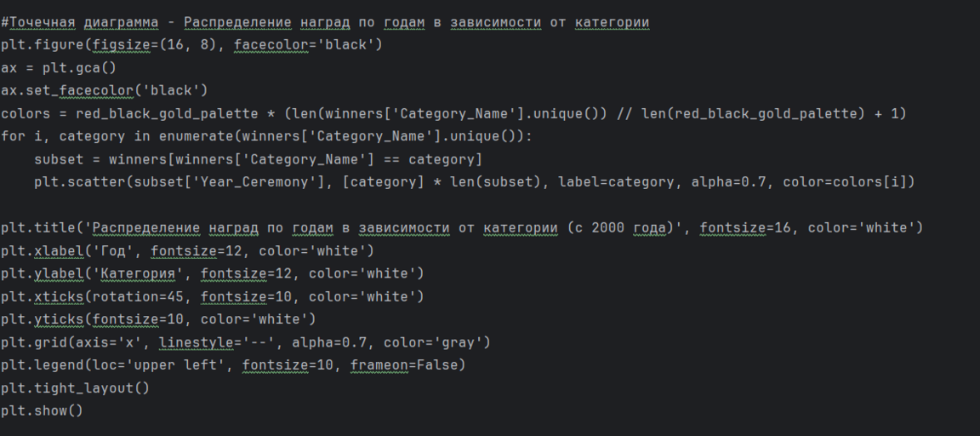Click the plt.title function name
Screen dimensions: 980x436
(x=39, y=227)
